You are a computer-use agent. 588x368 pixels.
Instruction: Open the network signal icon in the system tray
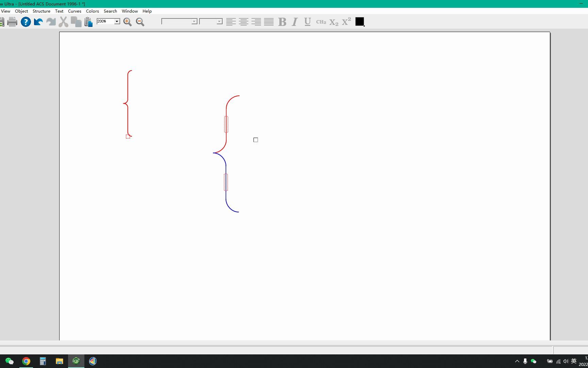click(x=558, y=361)
